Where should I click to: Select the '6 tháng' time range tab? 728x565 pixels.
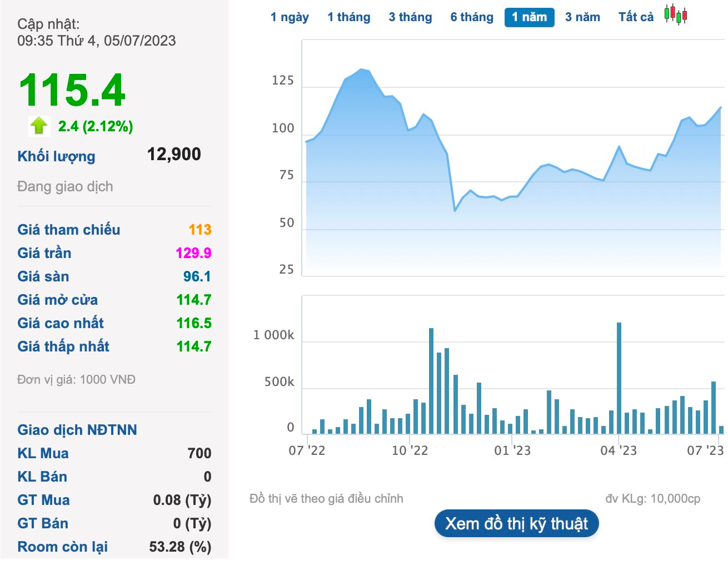pyautogui.click(x=472, y=17)
